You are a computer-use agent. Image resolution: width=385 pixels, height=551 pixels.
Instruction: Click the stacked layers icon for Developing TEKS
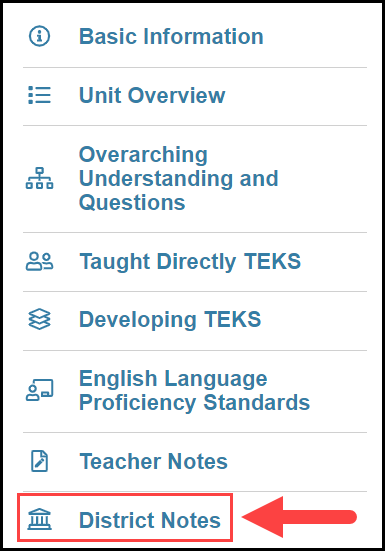[39, 319]
